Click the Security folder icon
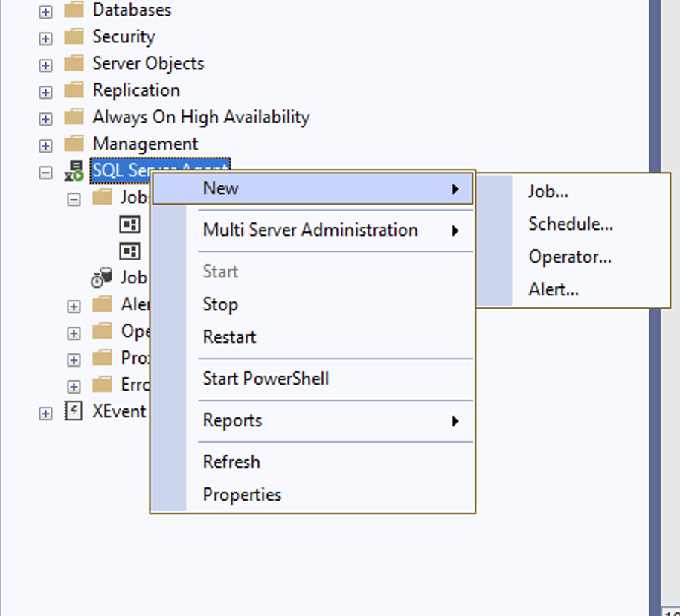 (74, 36)
